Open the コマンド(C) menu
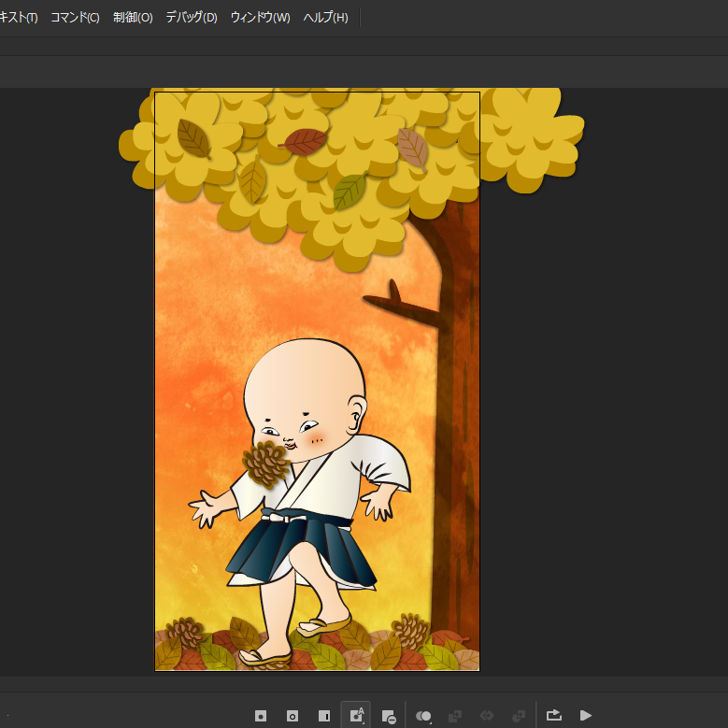This screenshot has width=728, height=728. pos(75,18)
